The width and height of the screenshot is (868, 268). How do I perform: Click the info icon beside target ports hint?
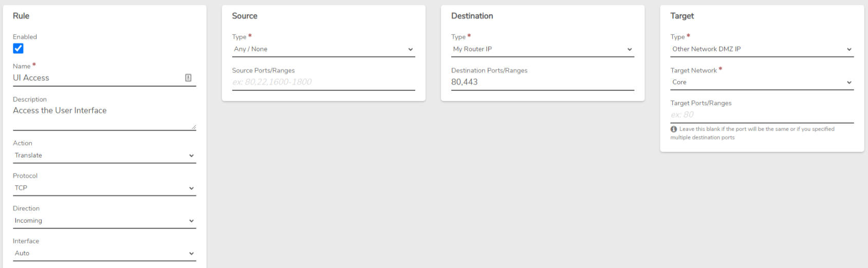[x=673, y=129]
